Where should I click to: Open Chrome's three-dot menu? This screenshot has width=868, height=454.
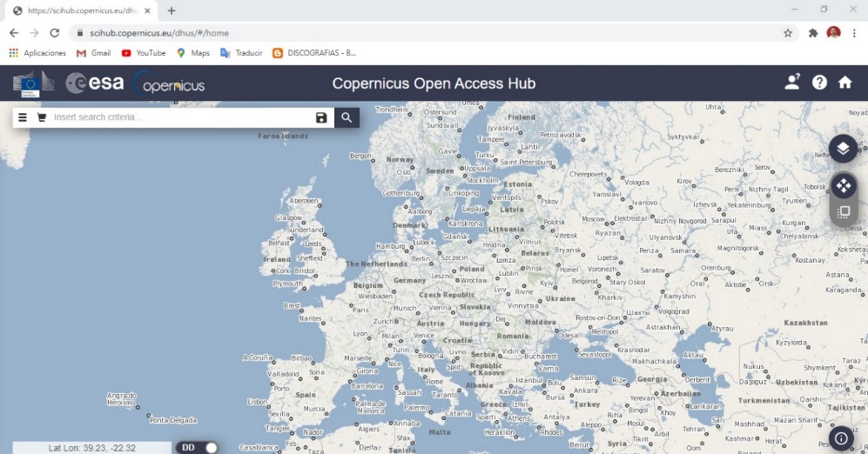[855, 33]
